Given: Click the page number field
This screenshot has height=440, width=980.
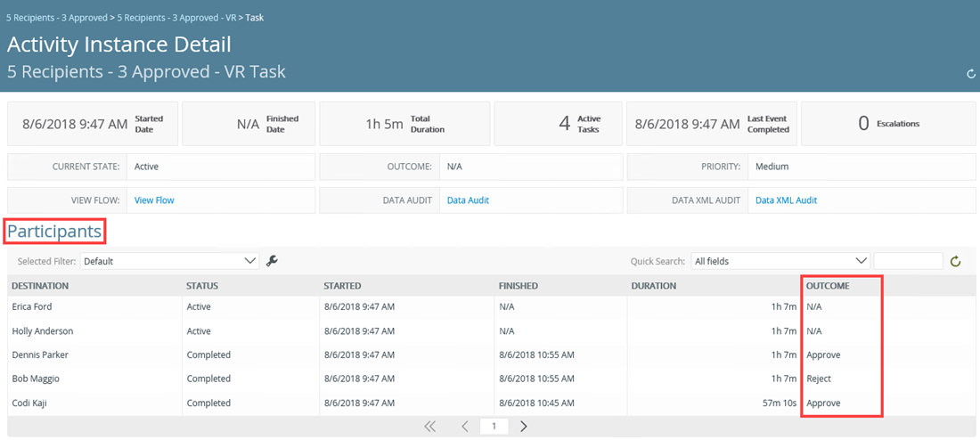Looking at the screenshot, I should coord(494,427).
